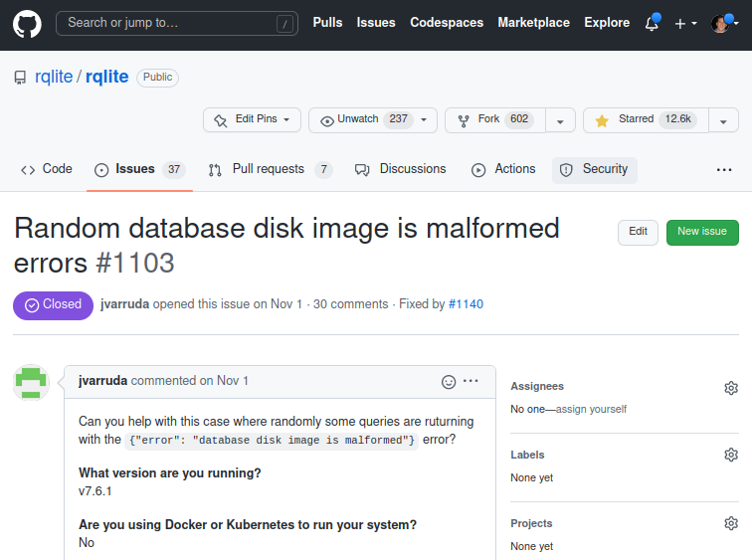This screenshot has width=752, height=560.
Task: Click the pin icon in Edit Pins
Action: tap(221, 120)
